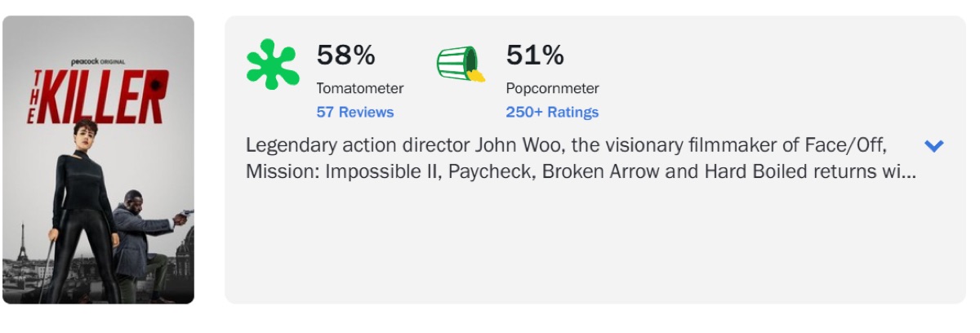This screenshot has height=333, width=980.
Task: Click the bullet hole graphic on poster title
Action: click(154, 83)
